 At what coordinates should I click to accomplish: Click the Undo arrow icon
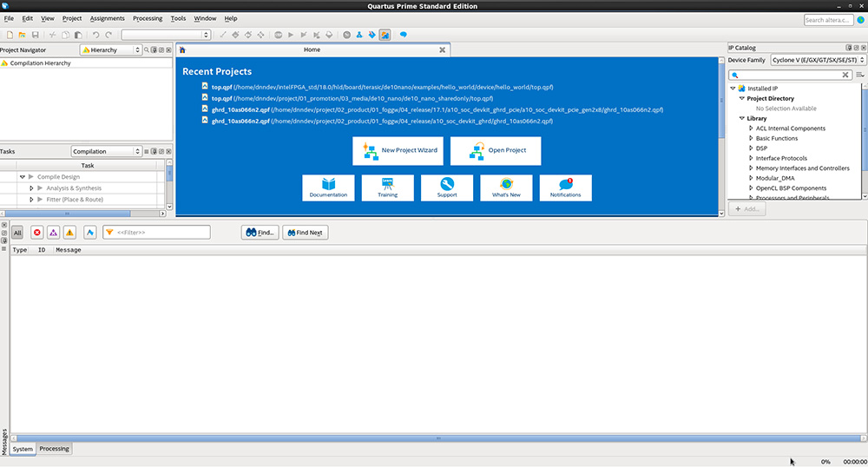click(x=95, y=35)
